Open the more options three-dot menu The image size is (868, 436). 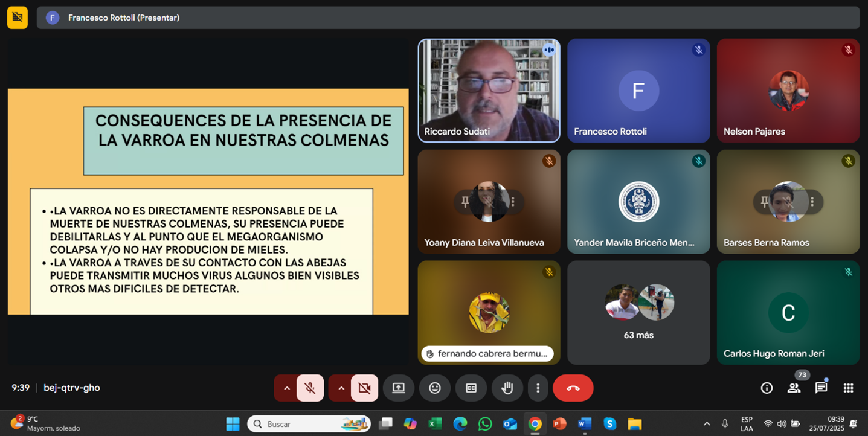[538, 388]
